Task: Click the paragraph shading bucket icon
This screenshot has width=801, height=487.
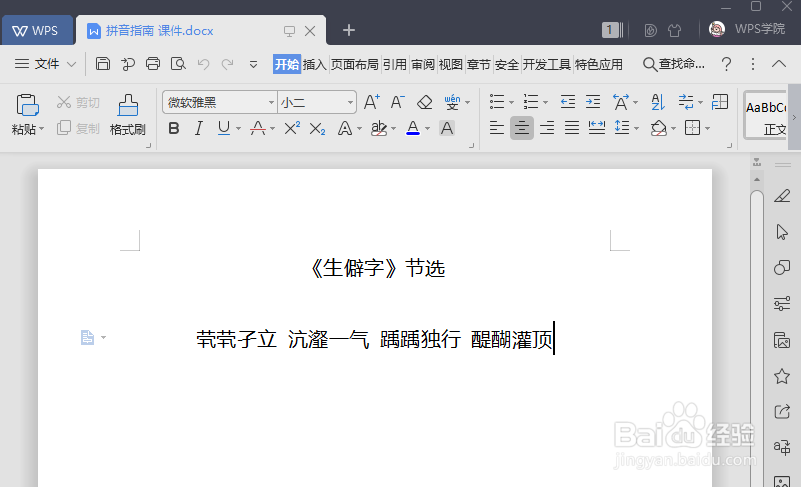Action: [x=658, y=128]
